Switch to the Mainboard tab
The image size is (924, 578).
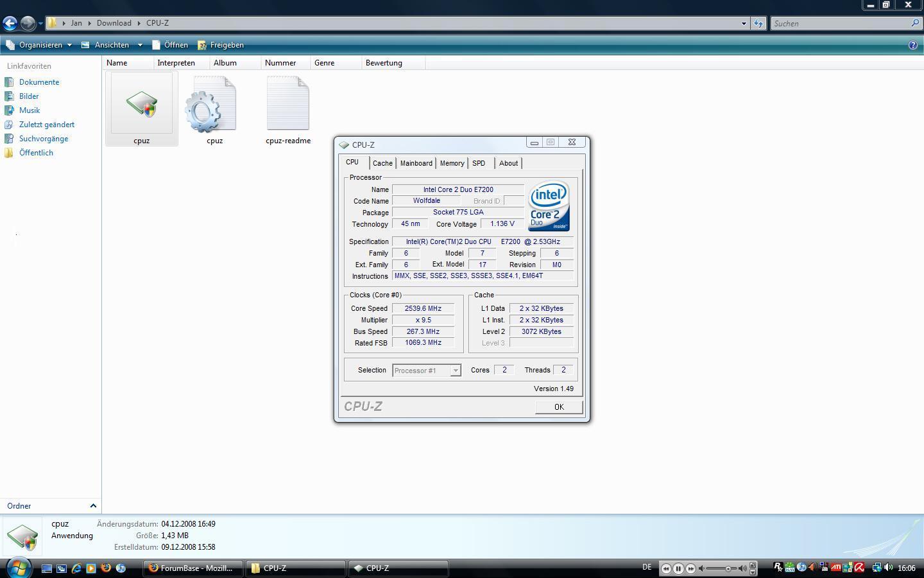pos(416,163)
